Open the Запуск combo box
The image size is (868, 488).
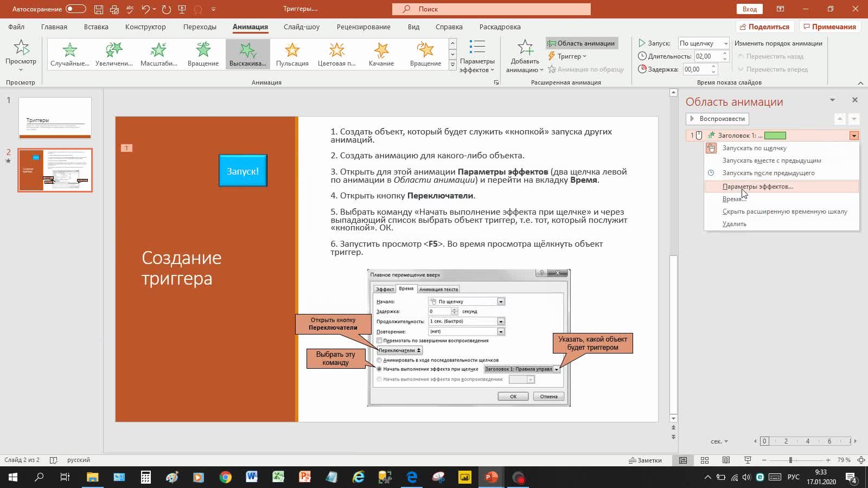pos(704,43)
